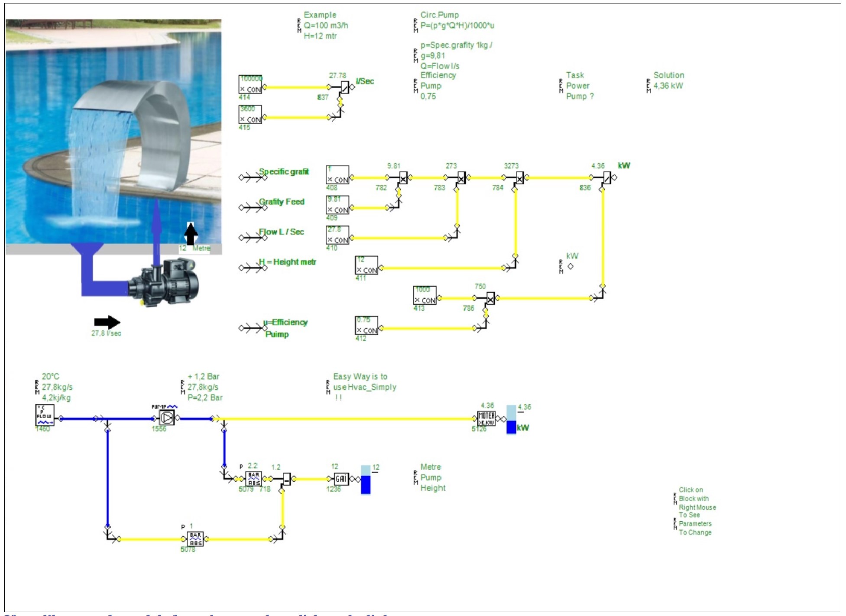Select the 'Solution 4,36 kW' remark text

(668, 81)
